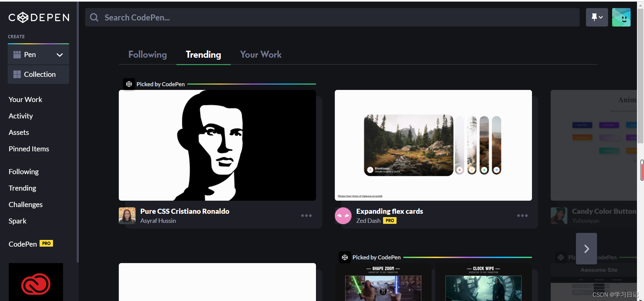The width and height of the screenshot is (644, 301).
Task: Switch to the Your Work tab
Action: point(261,54)
